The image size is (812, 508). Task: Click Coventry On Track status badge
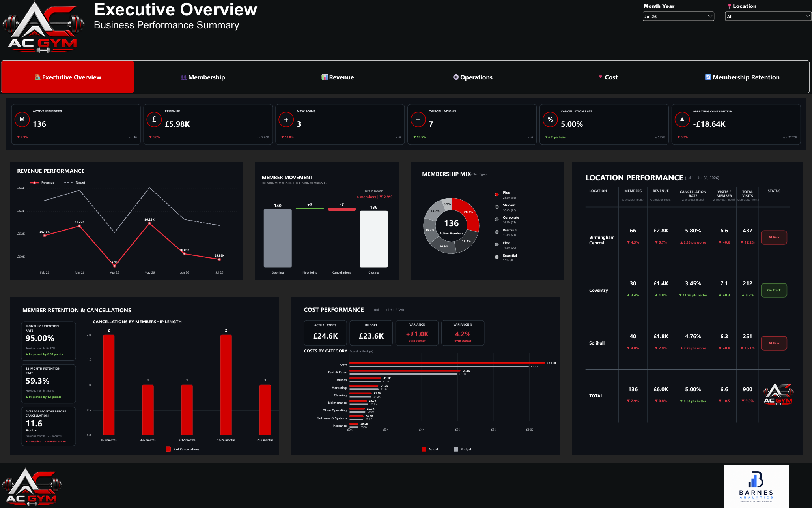(x=774, y=290)
